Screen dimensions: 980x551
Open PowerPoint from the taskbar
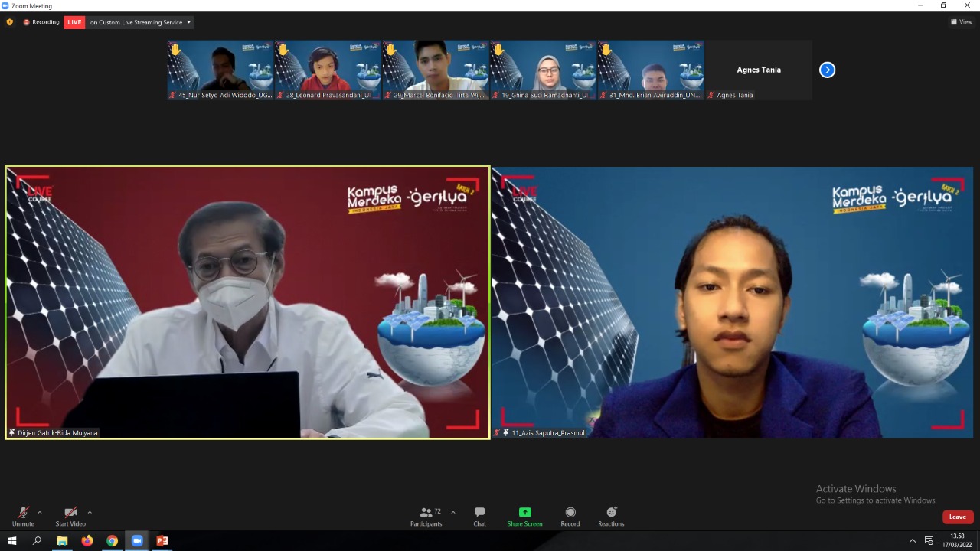pyautogui.click(x=162, y=541)
